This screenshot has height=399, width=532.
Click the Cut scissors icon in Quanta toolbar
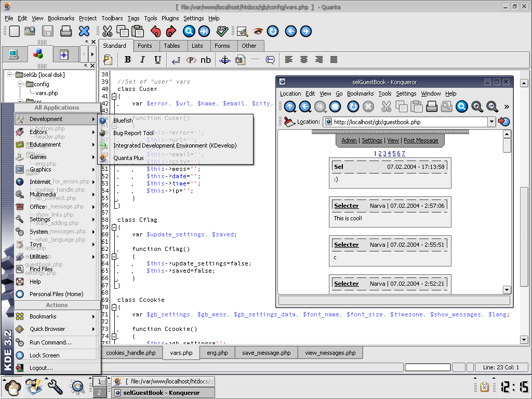107,31
